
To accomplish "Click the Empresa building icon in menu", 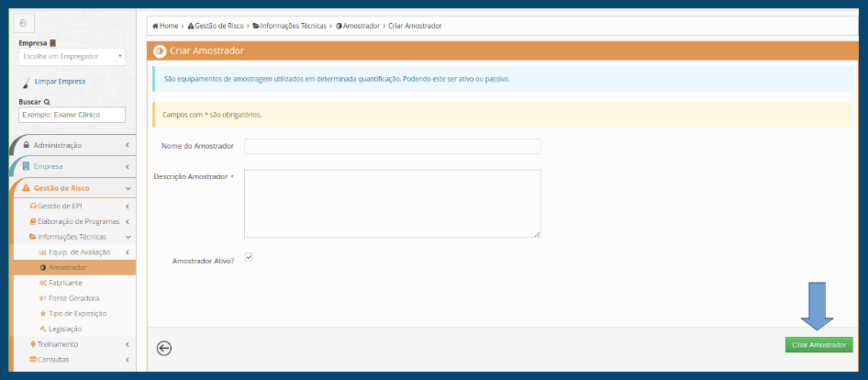I will point(26,166).
